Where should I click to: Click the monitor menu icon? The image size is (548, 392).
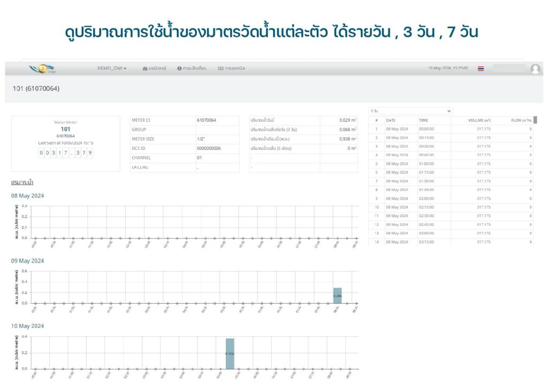tap(145, 68)
